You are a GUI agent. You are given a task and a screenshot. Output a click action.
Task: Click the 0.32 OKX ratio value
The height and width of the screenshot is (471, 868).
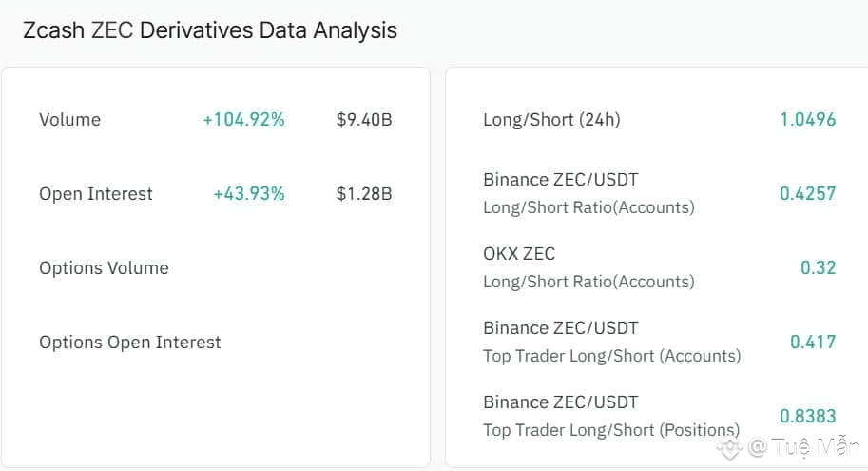tap(818, 268)
